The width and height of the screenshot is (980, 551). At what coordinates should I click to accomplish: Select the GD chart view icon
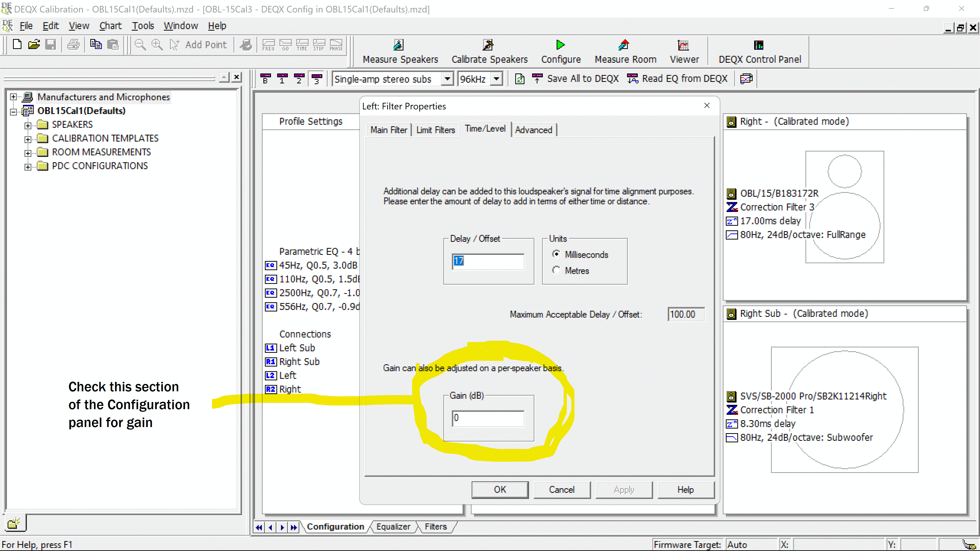pyautogui.click(x=285, y=45)
